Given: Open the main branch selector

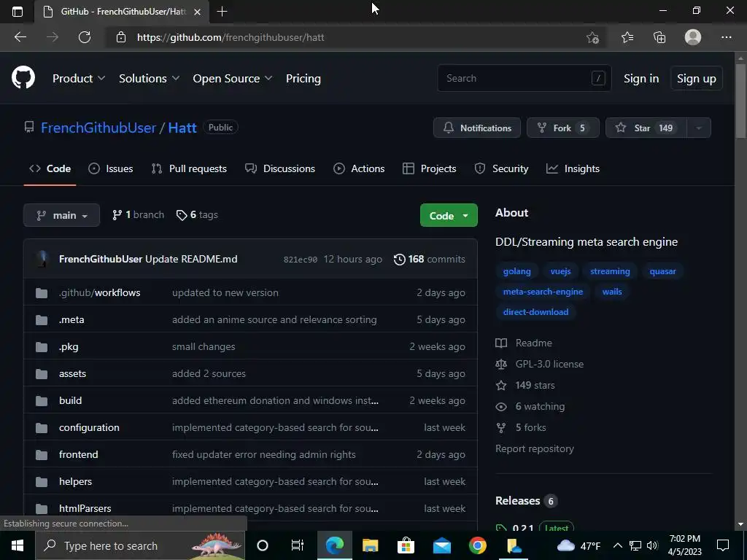Looking at the screenshot, I should 61,215.
